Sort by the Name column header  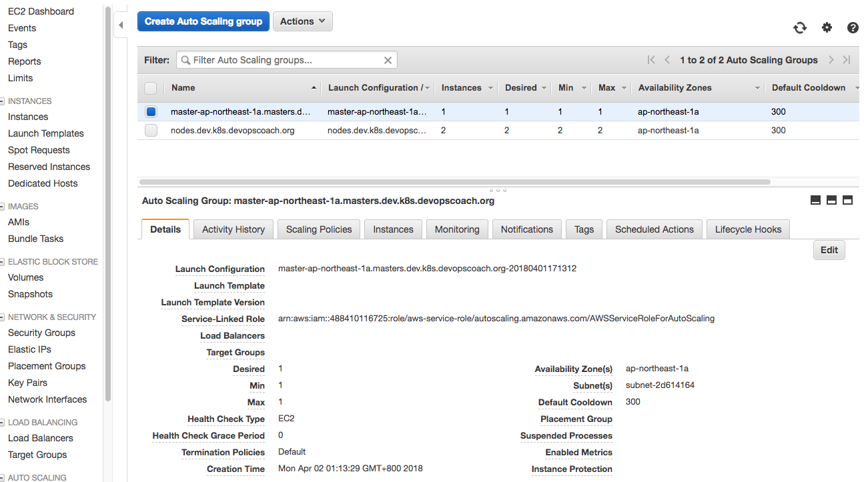click(x=183, y=88)
